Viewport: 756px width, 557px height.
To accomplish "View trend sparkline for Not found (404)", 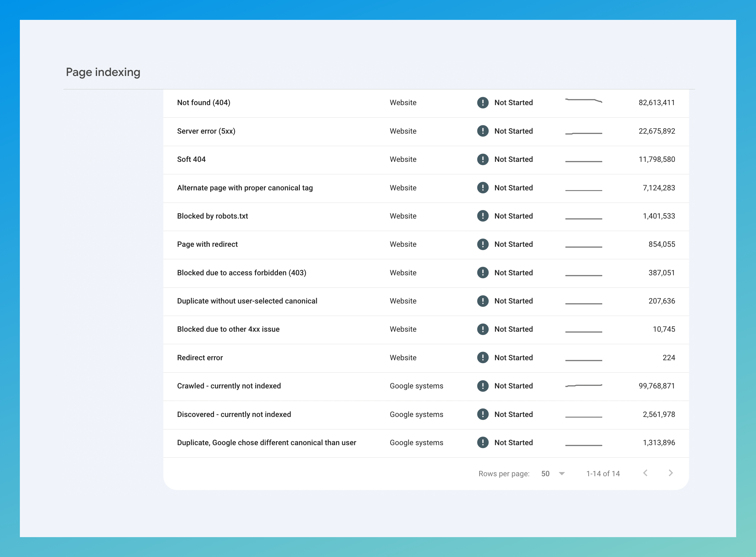I will [x=583, y=101].
